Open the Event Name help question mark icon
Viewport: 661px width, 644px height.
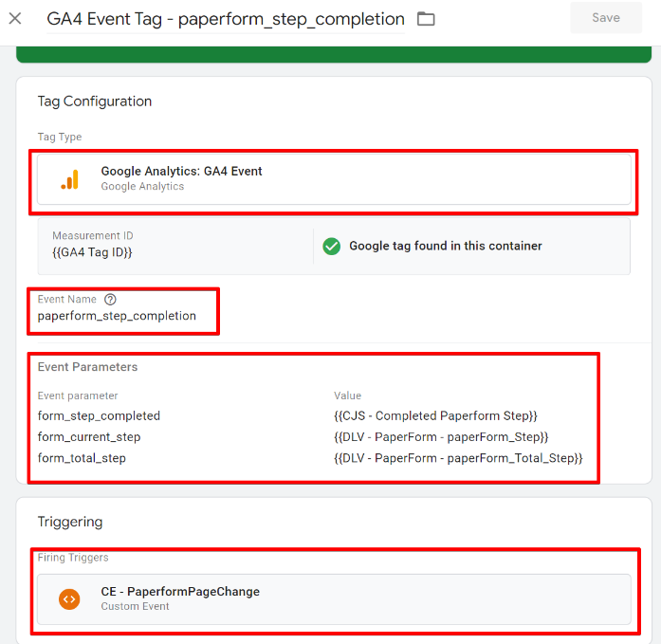[110, 300]
